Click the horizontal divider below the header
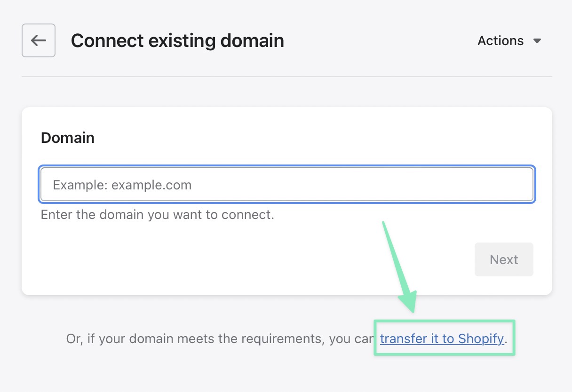Image resolution: width=572 pixels, height=392 pixels. pyautogui.click(x=287, y=76)
